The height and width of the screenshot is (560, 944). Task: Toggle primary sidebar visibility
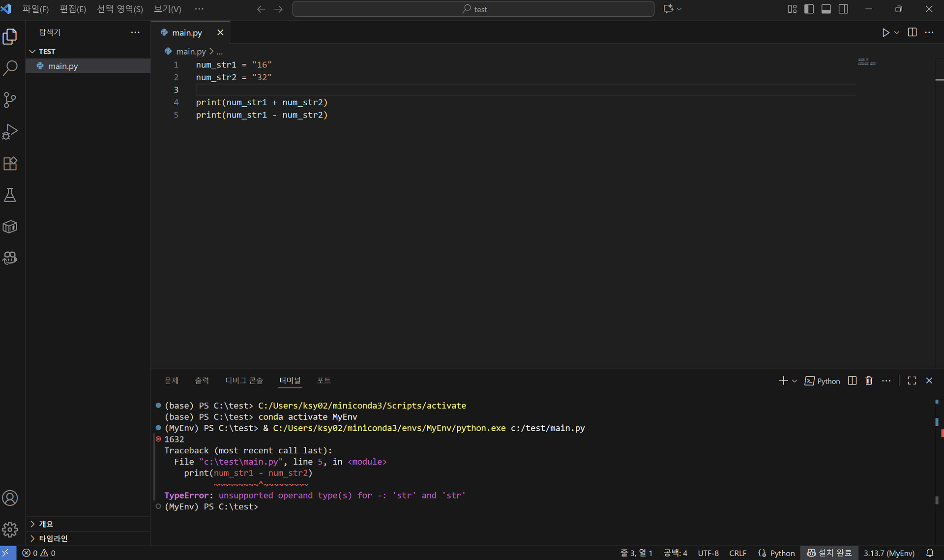click(809, 9)
